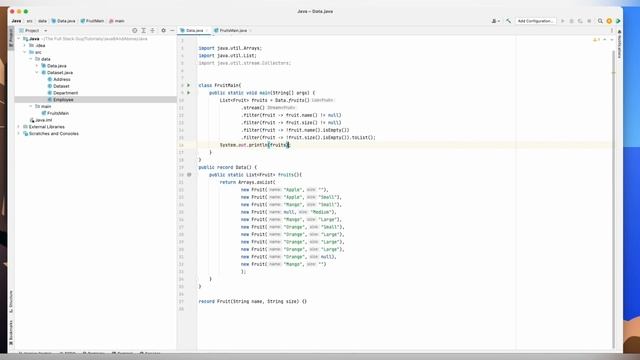640x360 pixels.
Task: Click the Run play icon in top toolbar
Action: (562, 21)
